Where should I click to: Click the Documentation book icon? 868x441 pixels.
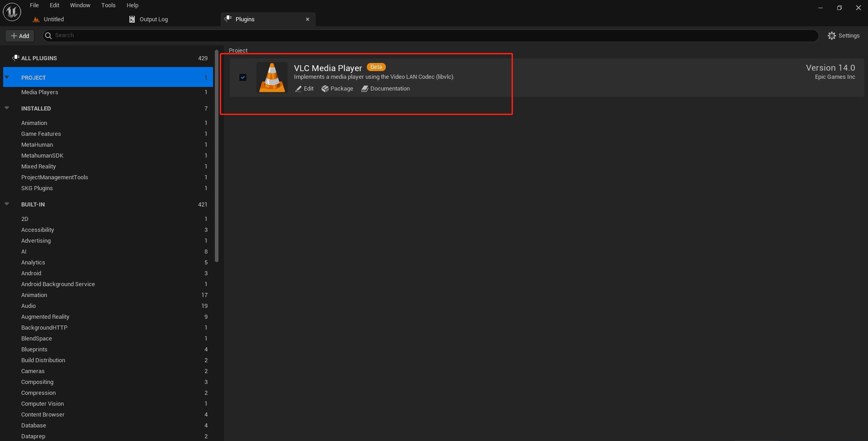pyautogui.click(x=365, y=89)
